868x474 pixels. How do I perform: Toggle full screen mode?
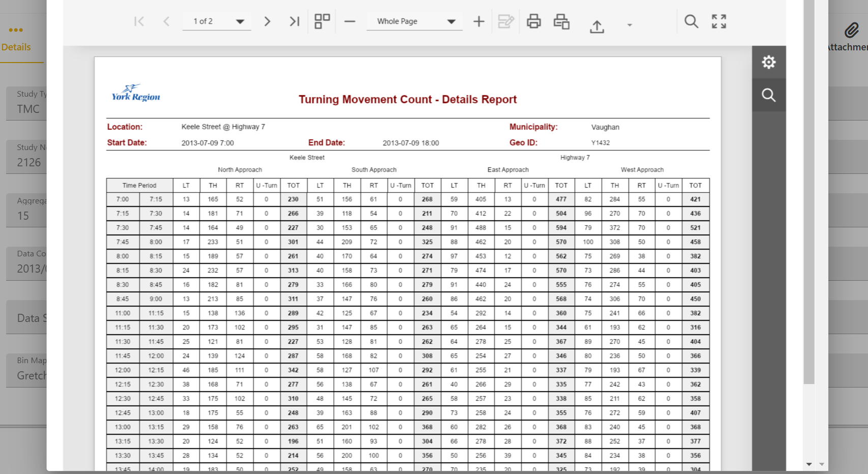coord(719,21)
